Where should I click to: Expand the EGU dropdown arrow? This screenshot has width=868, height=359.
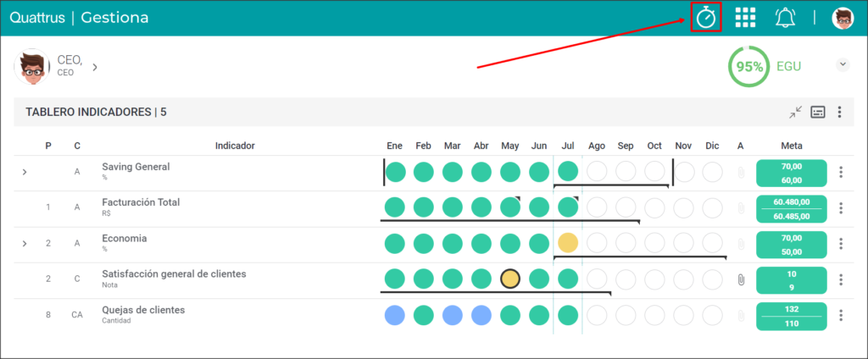843,64
